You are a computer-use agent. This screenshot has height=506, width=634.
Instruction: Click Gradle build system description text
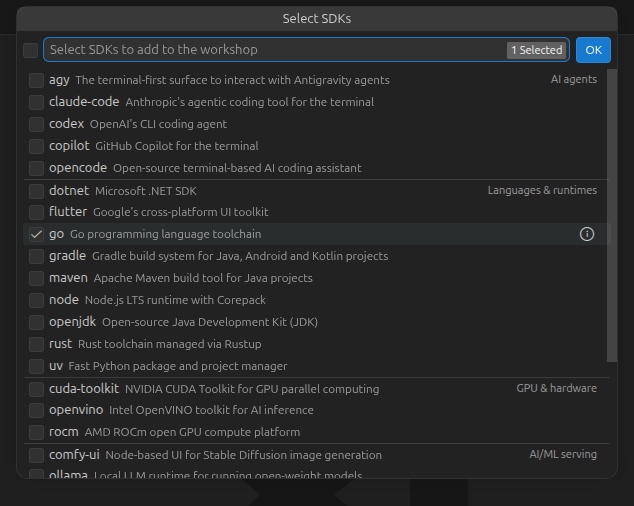[240, 256]
